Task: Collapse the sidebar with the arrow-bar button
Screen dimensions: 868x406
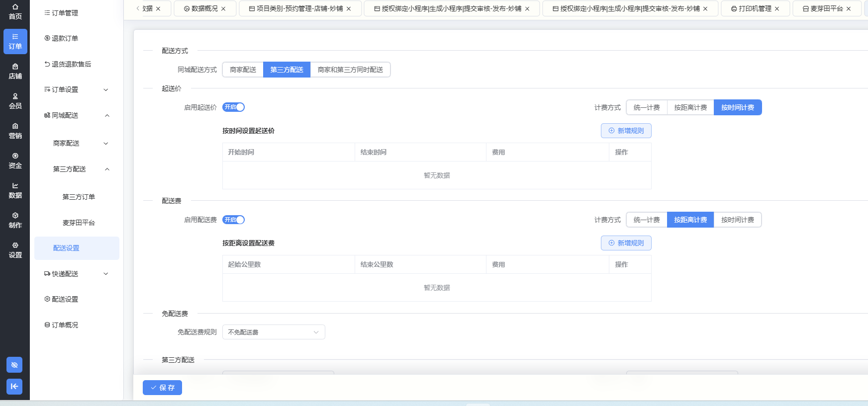Action: tap(14, 387)
